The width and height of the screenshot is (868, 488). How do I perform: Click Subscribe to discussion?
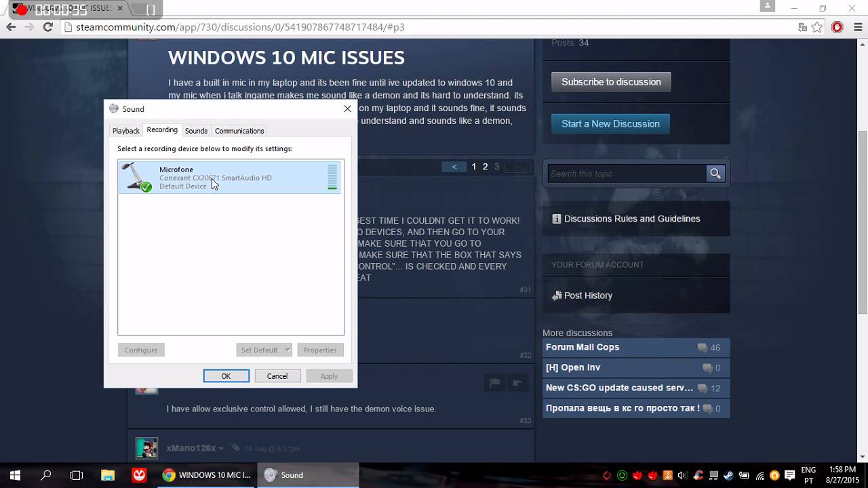click(x=611, y=82)
